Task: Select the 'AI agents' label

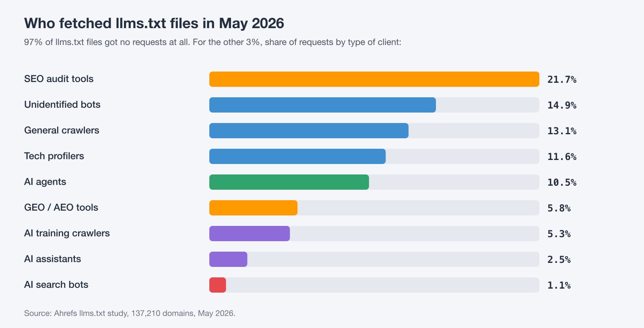Action: pos(45,182)
